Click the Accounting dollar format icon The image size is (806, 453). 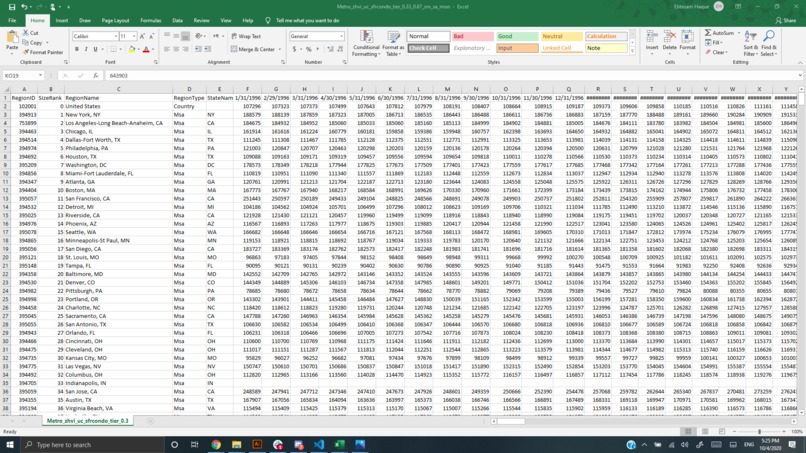(x=295, y=49)
